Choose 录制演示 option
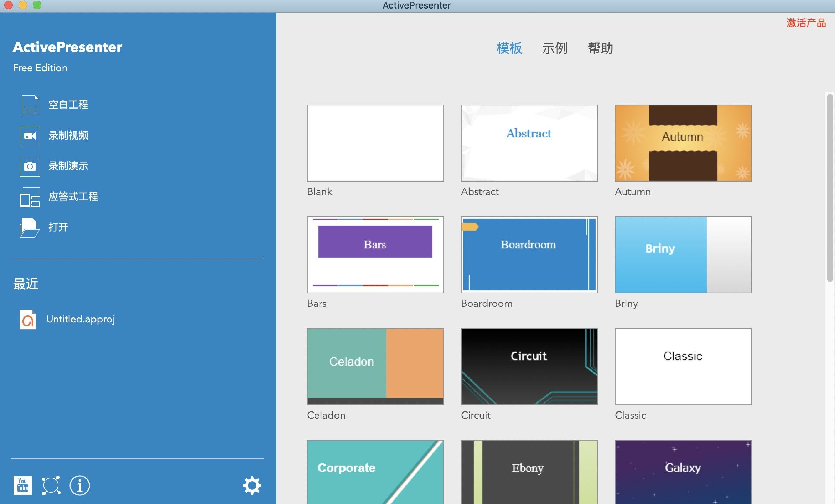 pos(68,166)
